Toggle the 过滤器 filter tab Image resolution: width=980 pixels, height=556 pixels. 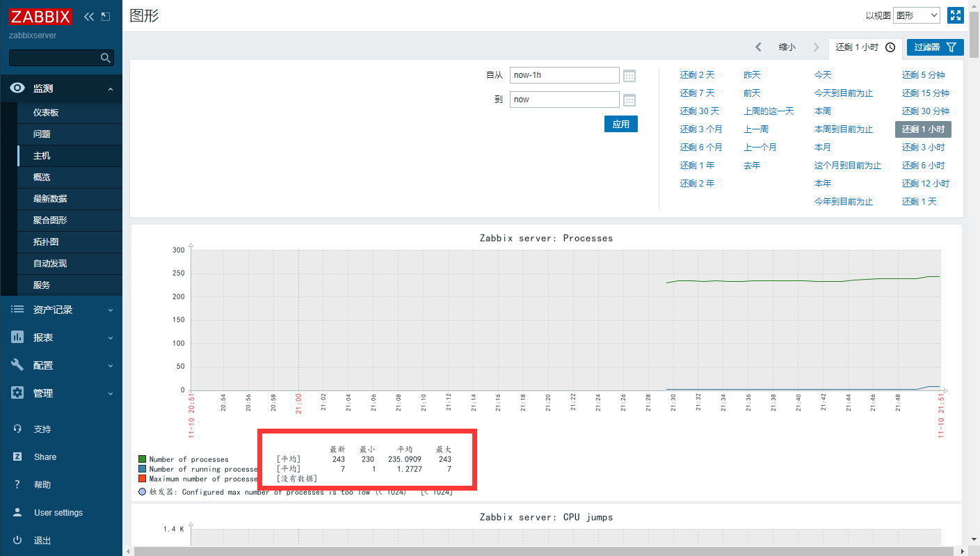pos(935,47)
